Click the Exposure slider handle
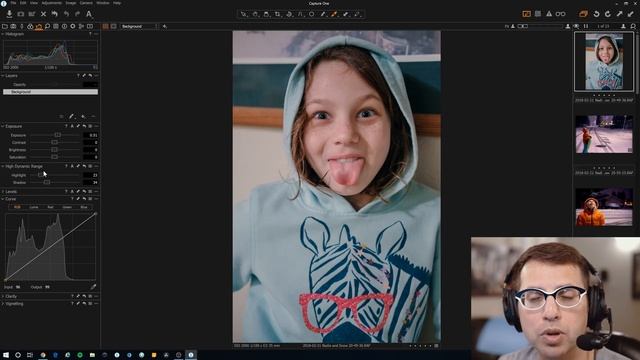This screenshot has height=360, width=640. pos(58,135)
